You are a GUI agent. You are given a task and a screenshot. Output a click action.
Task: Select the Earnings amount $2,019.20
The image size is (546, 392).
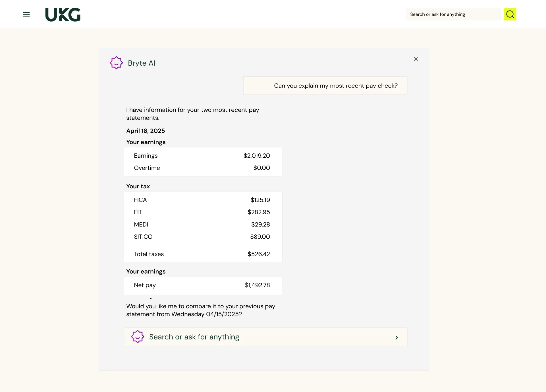click(x=257, y=156)
